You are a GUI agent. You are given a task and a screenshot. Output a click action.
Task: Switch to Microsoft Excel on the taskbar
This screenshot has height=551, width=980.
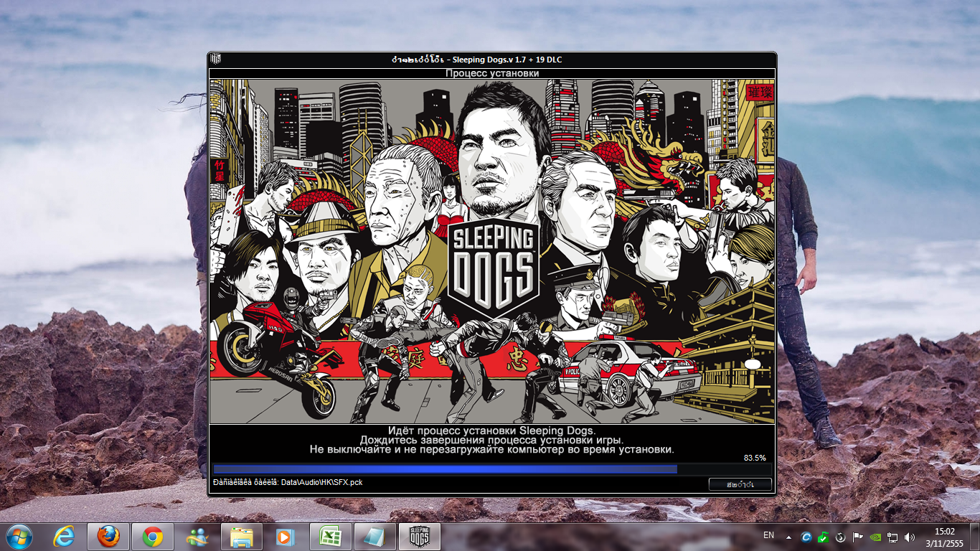tap(331, 536)
